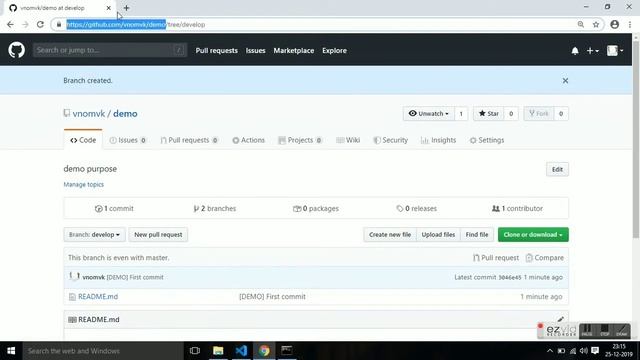The image size is (640, 360).
Task: Open a new browser tab
Action: pos(126,8)
